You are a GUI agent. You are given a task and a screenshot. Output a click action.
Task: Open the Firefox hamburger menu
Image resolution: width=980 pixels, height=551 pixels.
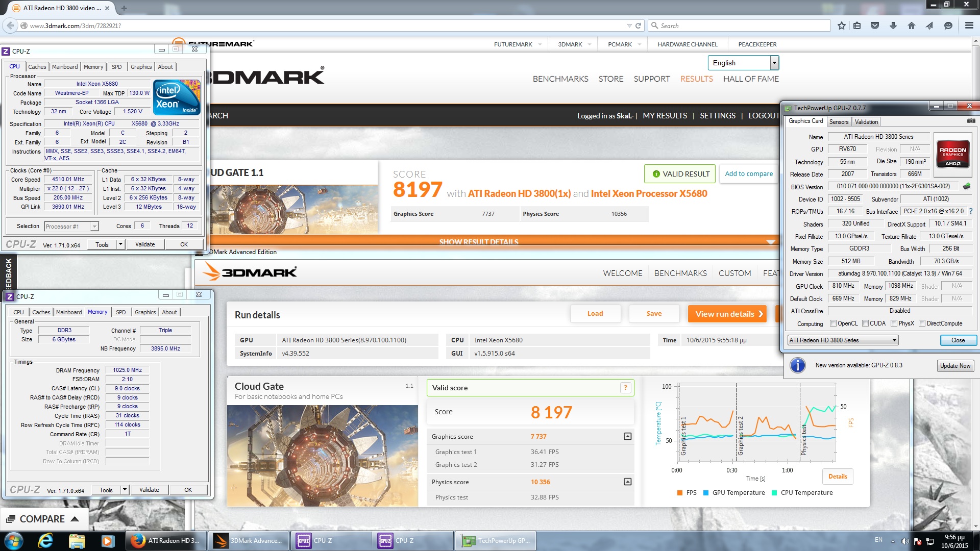[x=969, y=26]
